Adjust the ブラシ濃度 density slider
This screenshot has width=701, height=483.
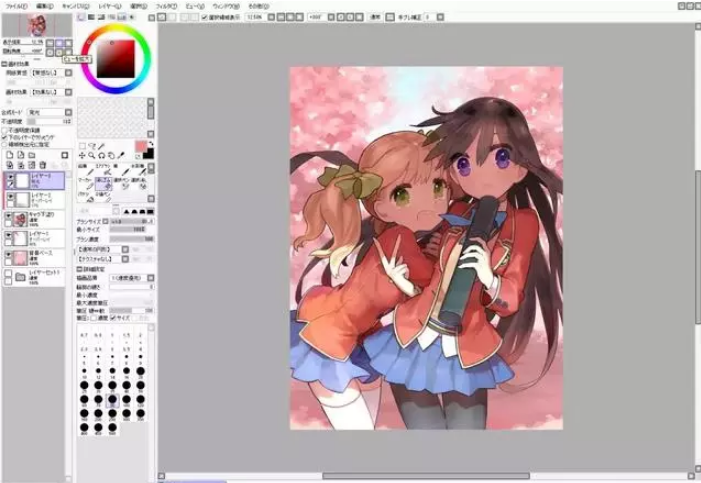[132, 239]
